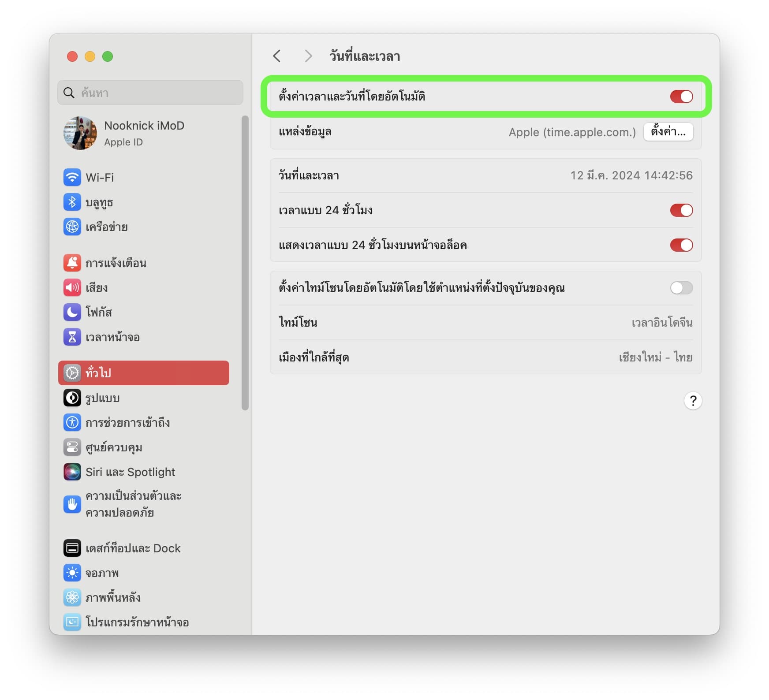Go back using the left chevron

click(277, 56)
